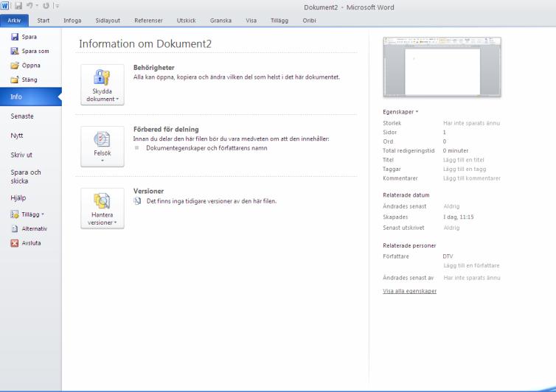Click Spara in the Arkiv menu
Image resolution: width=556 pixels, height=392 pixels.
pyautogui.click(x=24, y=37)
